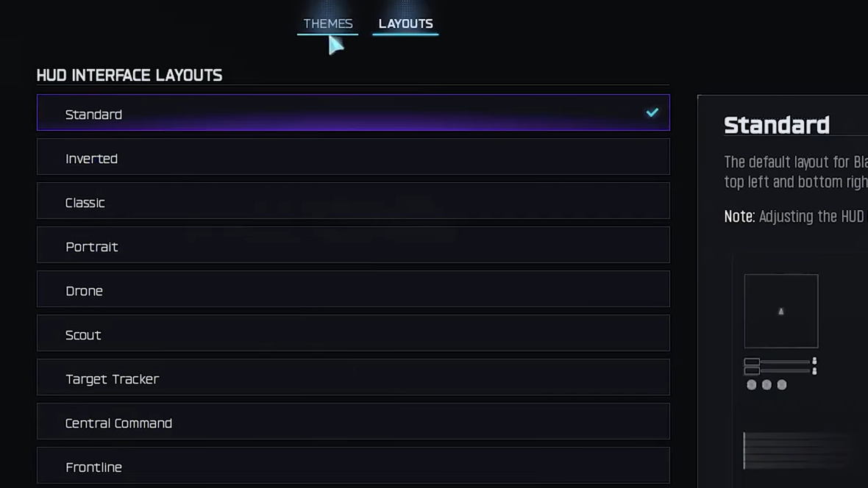Click the first circle icon in preview
This screenshot has height=488, width=868.
pos(752,384)
